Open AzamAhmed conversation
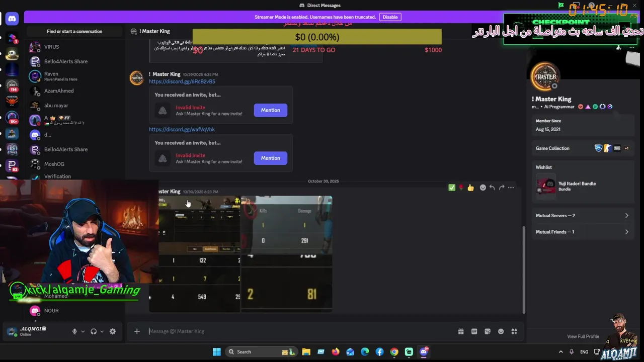Screen dimensions: 644x362 click(x=73, y=91)
